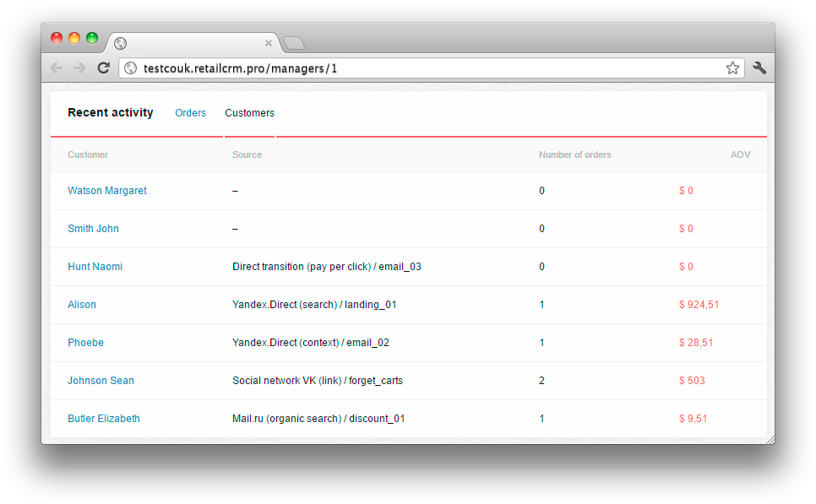Click the Customer column header
The image size is (816, 504).
(x=88, y=154)
